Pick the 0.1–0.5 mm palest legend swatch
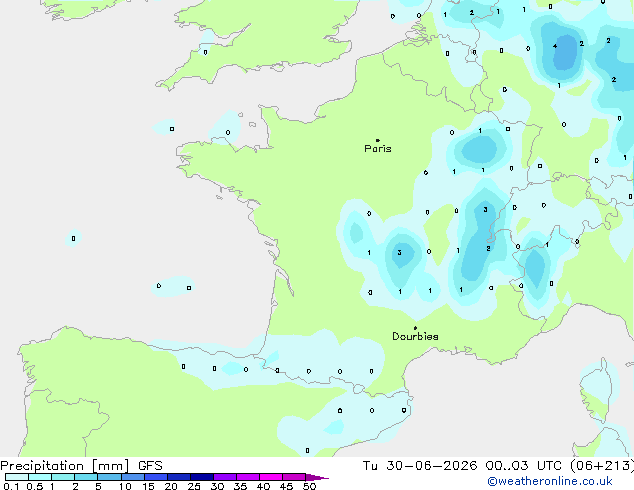The image size is (634, 490). [x=17, y=477]
